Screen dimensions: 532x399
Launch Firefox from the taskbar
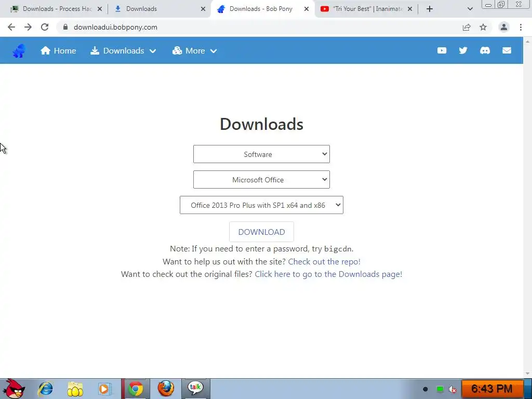tap(166, 389)
